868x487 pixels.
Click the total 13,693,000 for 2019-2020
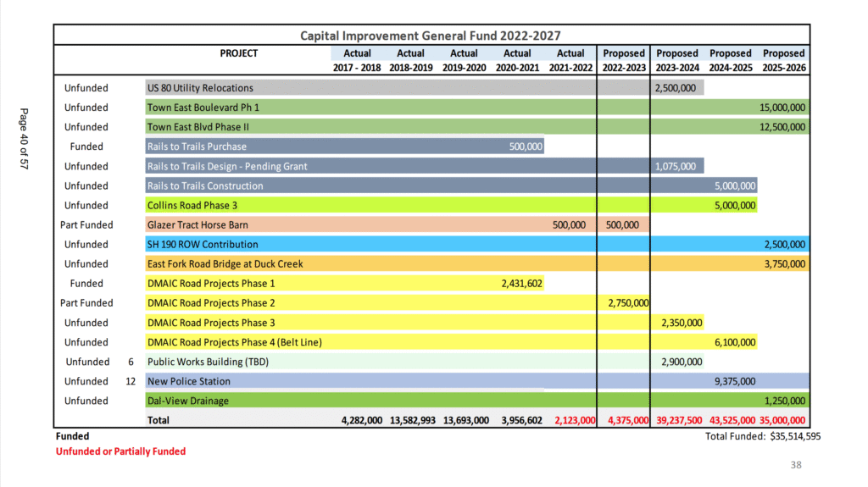466,420
